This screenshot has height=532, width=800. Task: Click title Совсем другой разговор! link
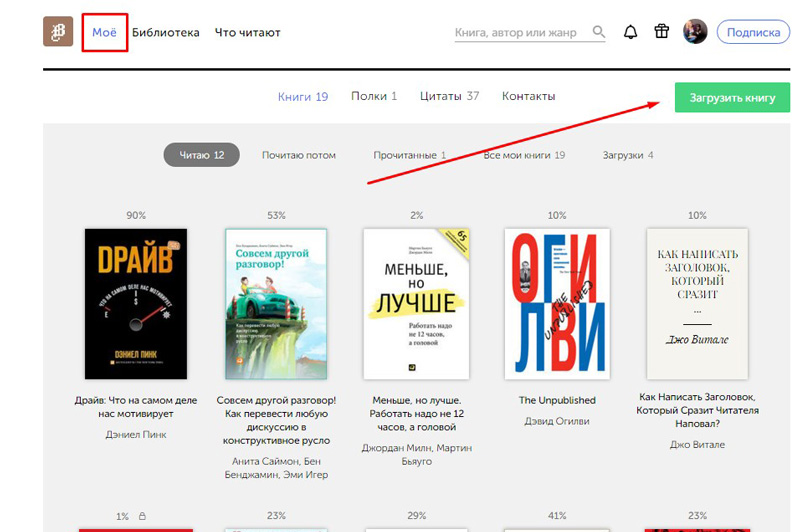point(276,420)
